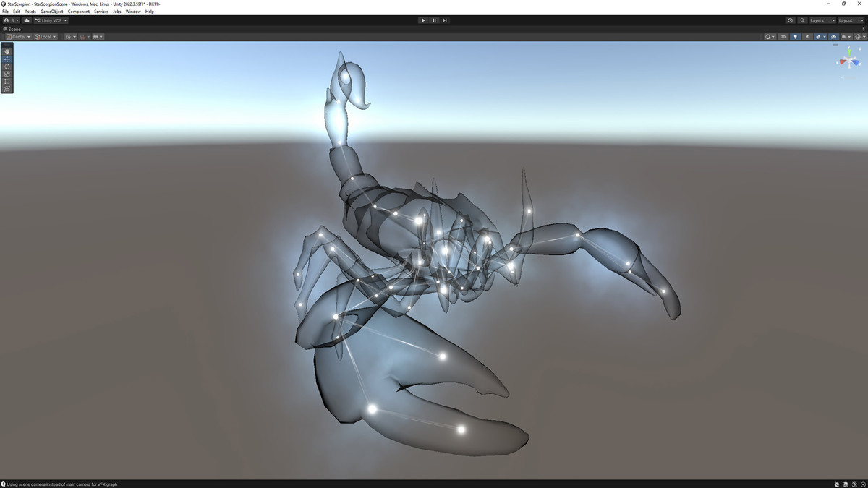Open the File menu

(6, 12)
